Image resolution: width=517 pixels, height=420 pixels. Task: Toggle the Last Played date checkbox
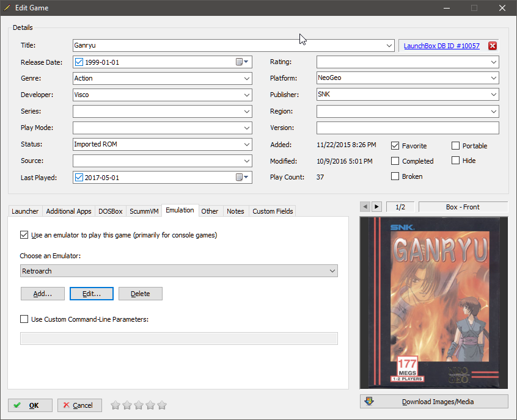[x=79, y=177]
